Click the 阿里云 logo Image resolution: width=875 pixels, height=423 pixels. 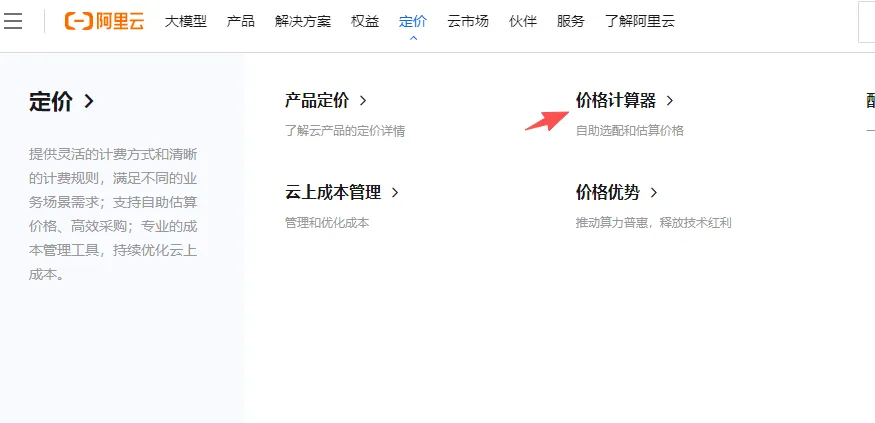(x=104, y=21)
